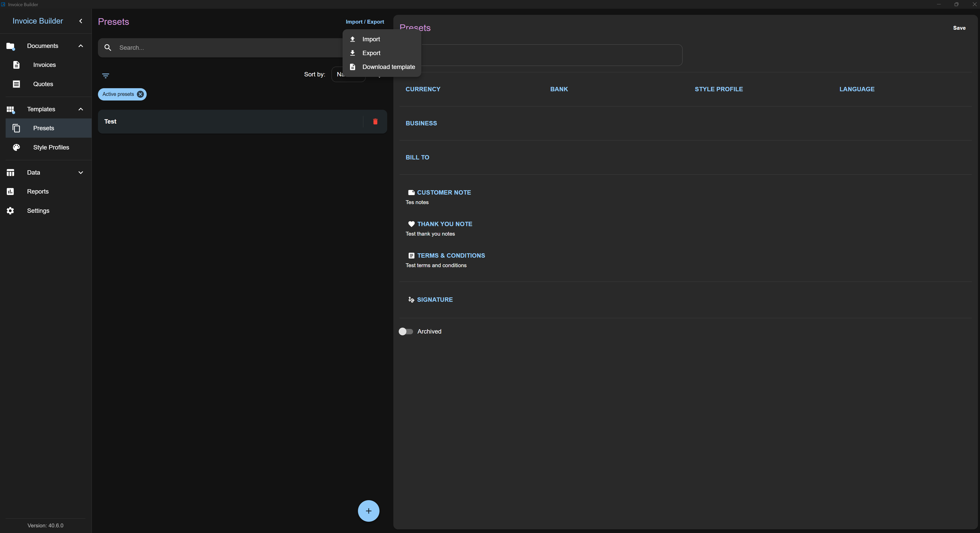Maximize the Invoice Builder window
The width and height of the screenshot is (980, 533).
[x=956, y=4]
